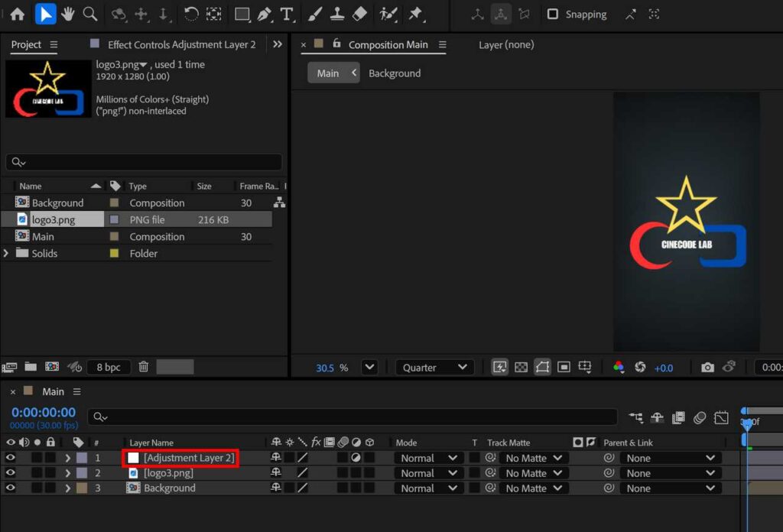Open Track Matte dropdown for logo3.png layer
This screenshot has width=783, height=532.
click(x=534, y=473)
